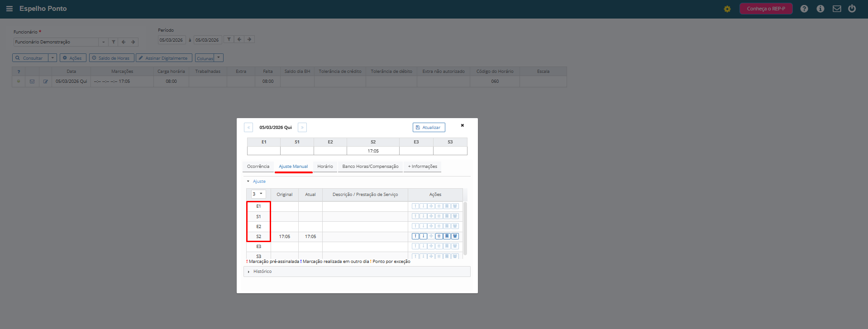Switch to the Ocorrência tab
868x329 pixels.
pos(258,167)
